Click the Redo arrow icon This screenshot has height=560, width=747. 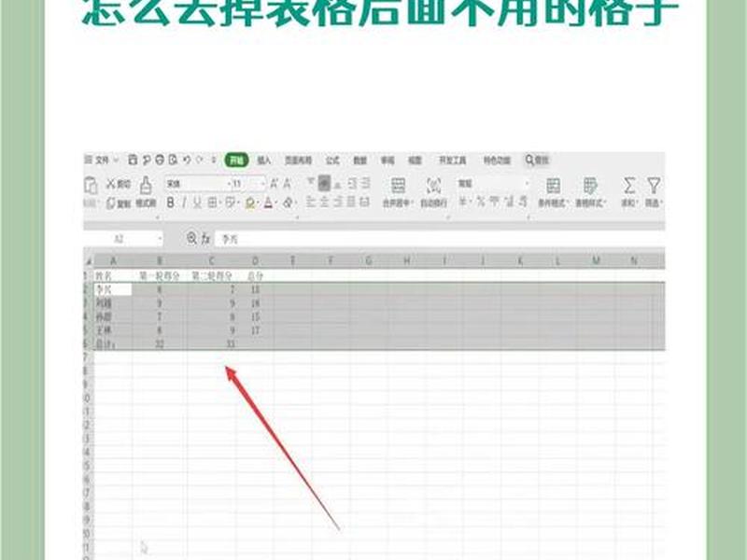coord(200,160)
